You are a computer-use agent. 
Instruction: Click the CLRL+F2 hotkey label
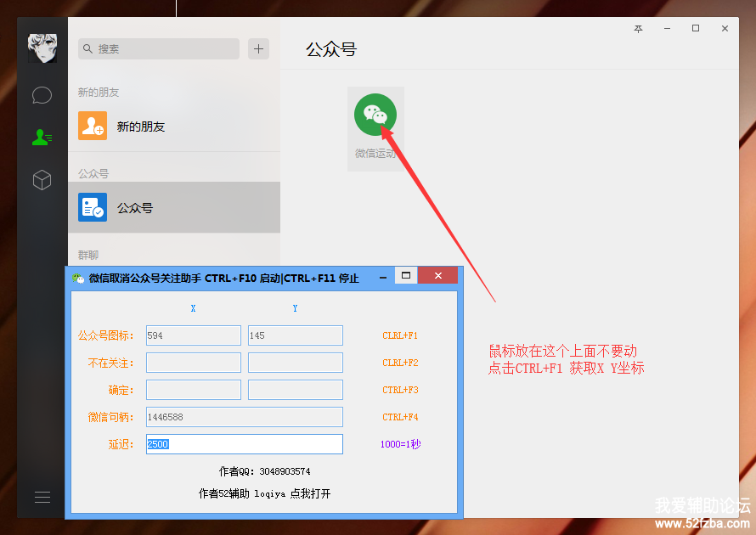400,363
